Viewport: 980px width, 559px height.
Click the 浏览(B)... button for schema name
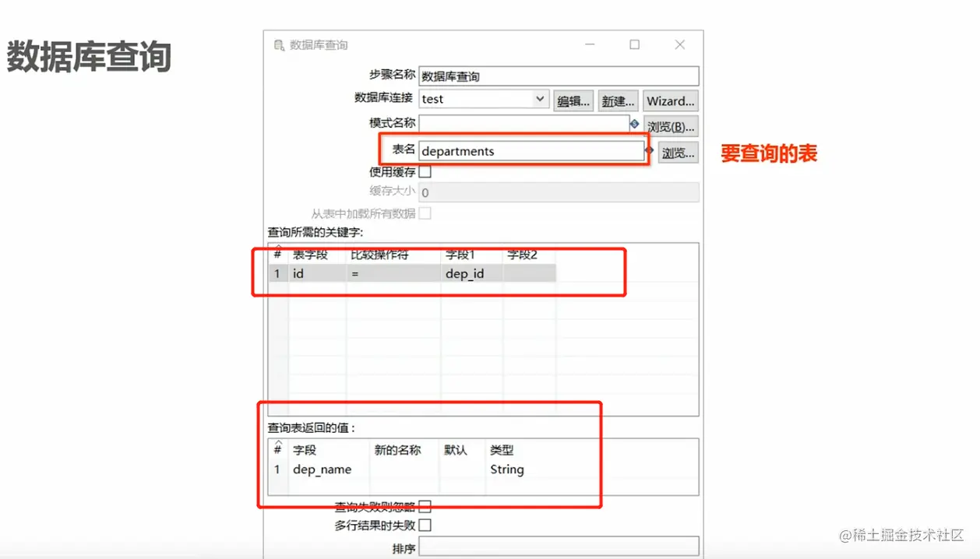[671, 127]
